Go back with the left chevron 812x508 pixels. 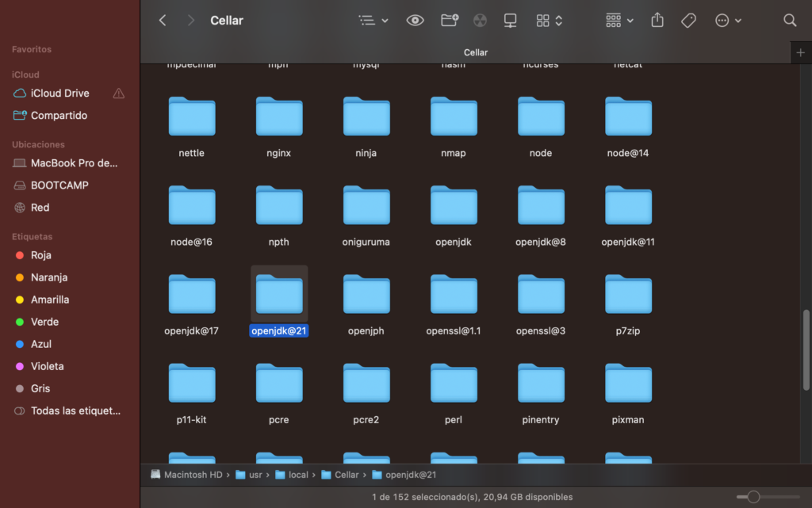(163, 21)
